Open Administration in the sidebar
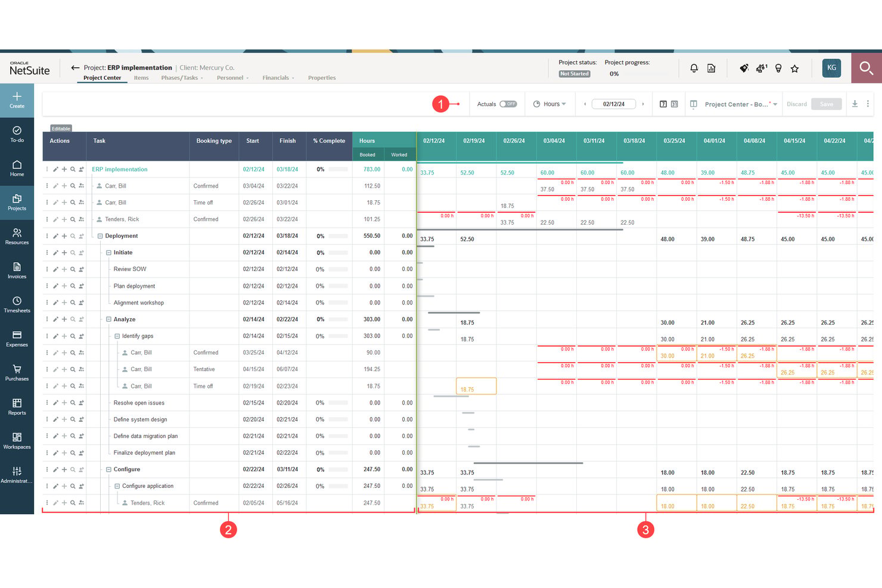 pos(17,475)
